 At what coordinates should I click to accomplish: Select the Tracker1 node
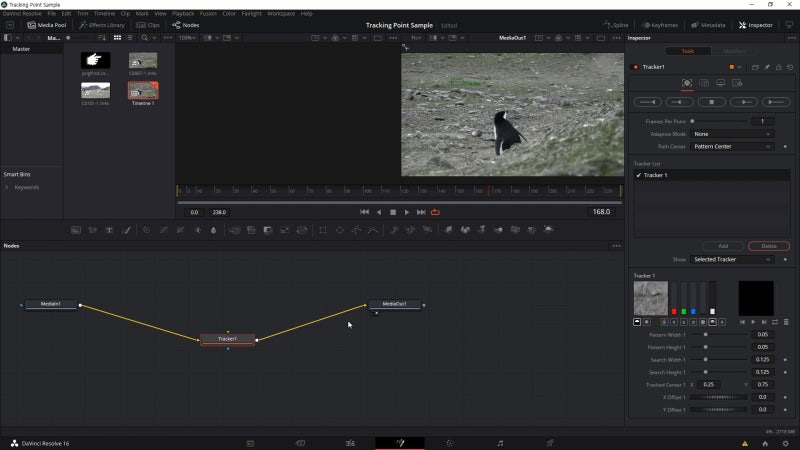228,339
